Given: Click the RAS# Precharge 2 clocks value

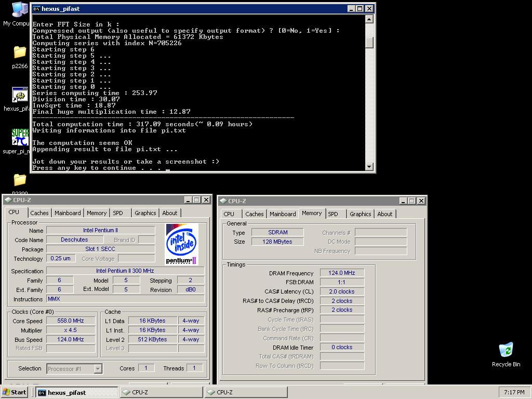Looking at the screenshot, I should (x=342, y=310).
